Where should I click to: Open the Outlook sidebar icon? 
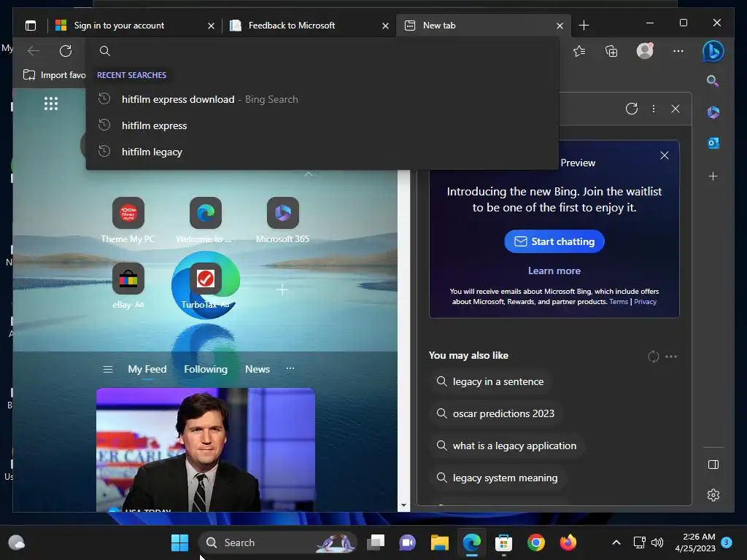point(713,143)
